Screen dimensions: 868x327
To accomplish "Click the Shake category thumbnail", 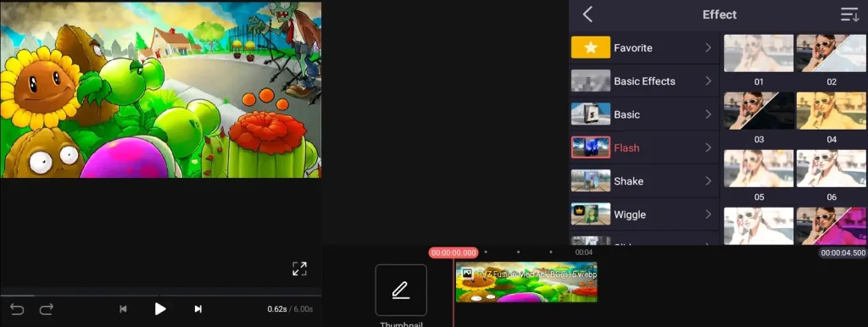I will point(591,180).
